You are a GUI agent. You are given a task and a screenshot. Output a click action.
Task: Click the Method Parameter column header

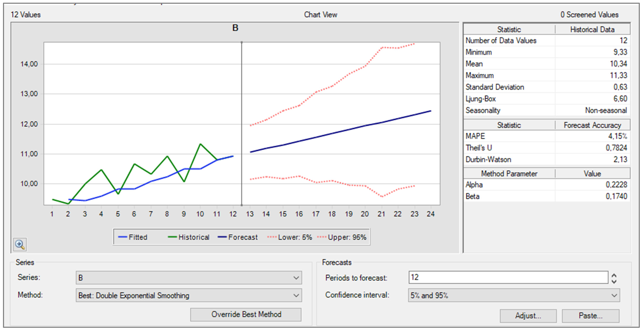pyautogui.click(x=509, y=174)
